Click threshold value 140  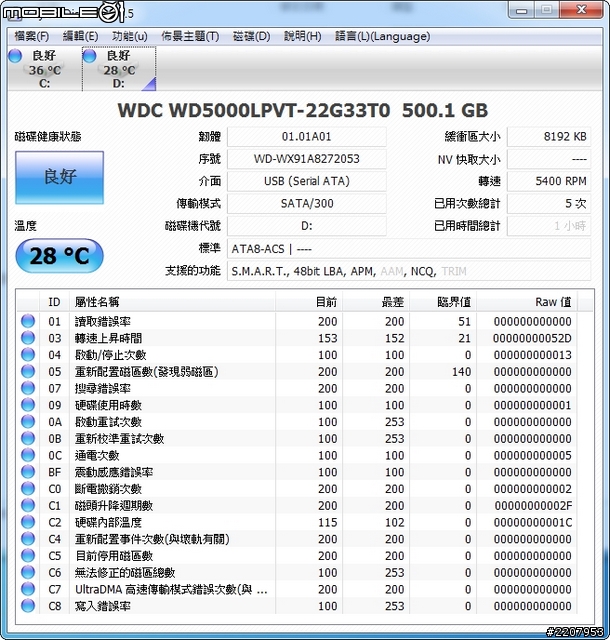click(x=461, y=372)
